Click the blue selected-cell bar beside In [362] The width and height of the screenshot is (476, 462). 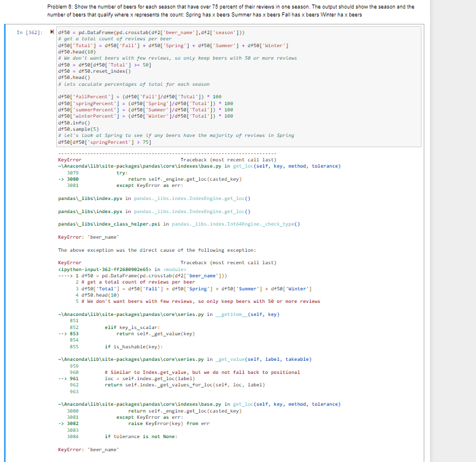(5, 243)
